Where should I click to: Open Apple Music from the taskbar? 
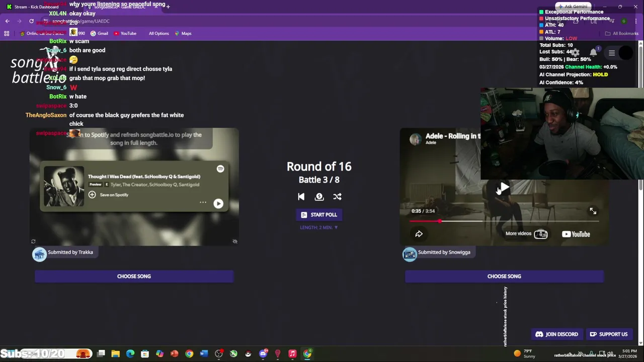[x=292, y=354]
